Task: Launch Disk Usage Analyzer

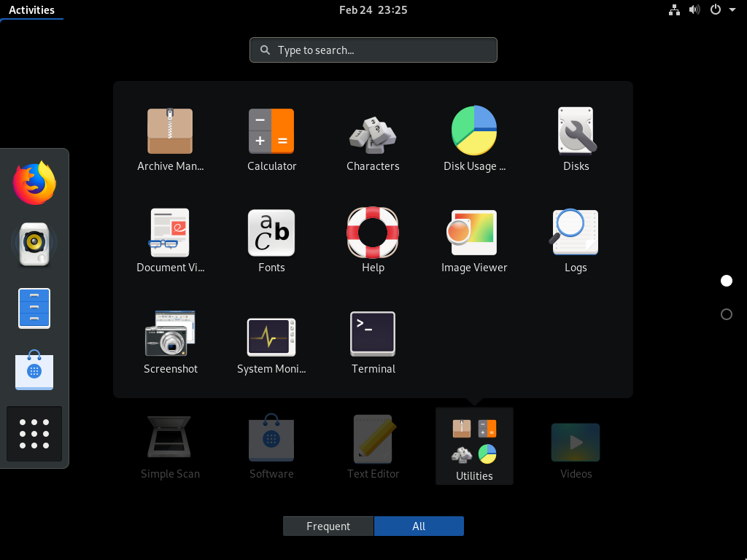Action: (x=474, y=139)
